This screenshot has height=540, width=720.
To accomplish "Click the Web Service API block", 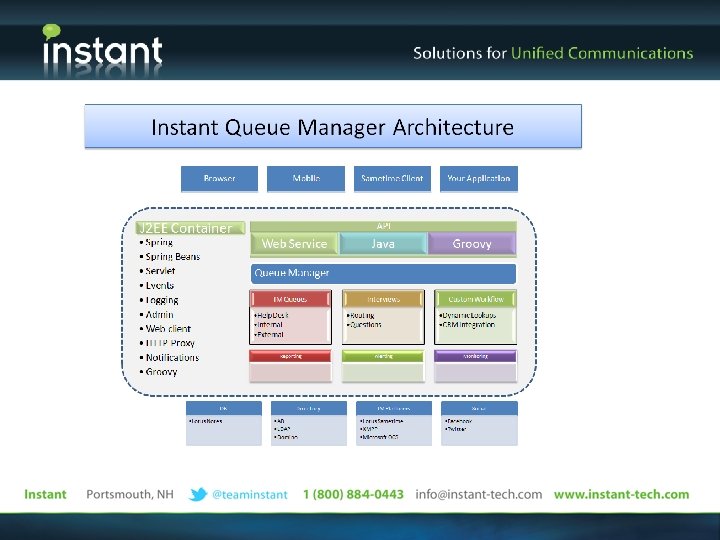I will [x=294, y=244].
